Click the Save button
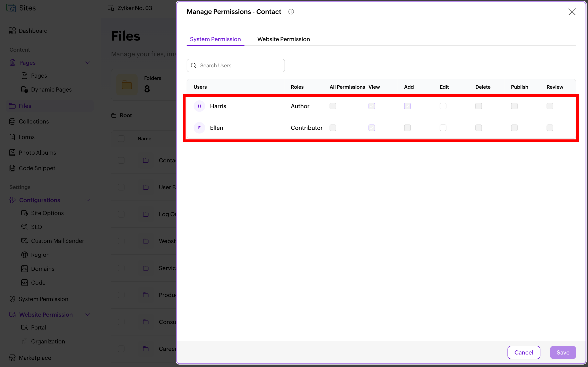Viewport: 588px width, 367px height. click(563, 352)
